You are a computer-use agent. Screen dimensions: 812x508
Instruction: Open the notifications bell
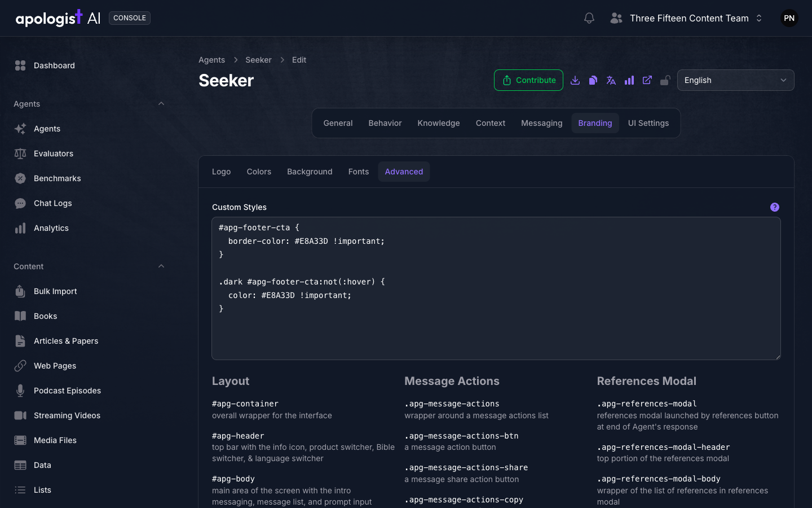589,18
